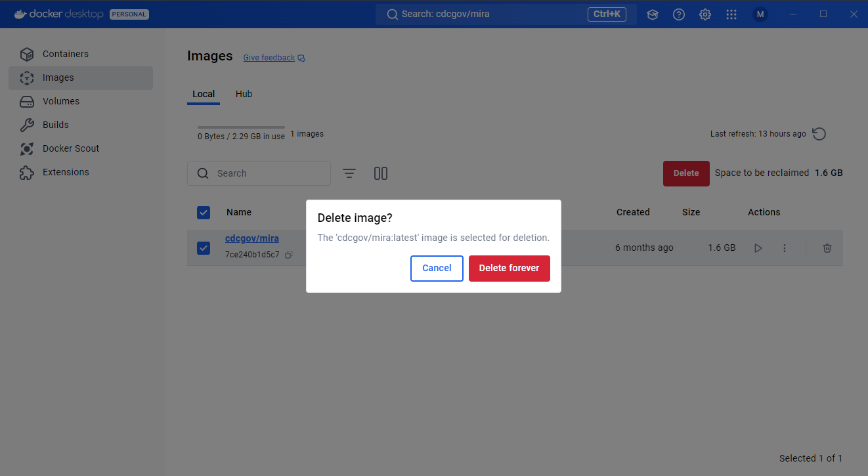
Task: Open Extensions in the sidebar
Action: click(81, 172)
